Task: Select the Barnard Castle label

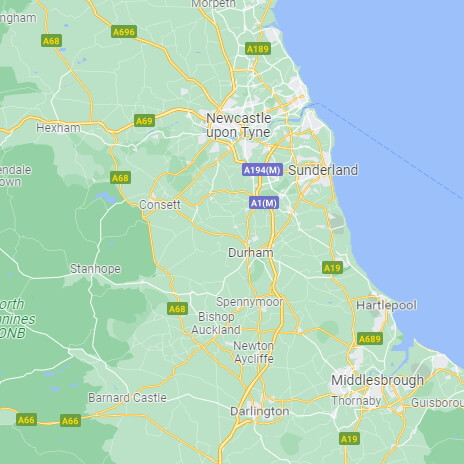Action: (127, 397)
